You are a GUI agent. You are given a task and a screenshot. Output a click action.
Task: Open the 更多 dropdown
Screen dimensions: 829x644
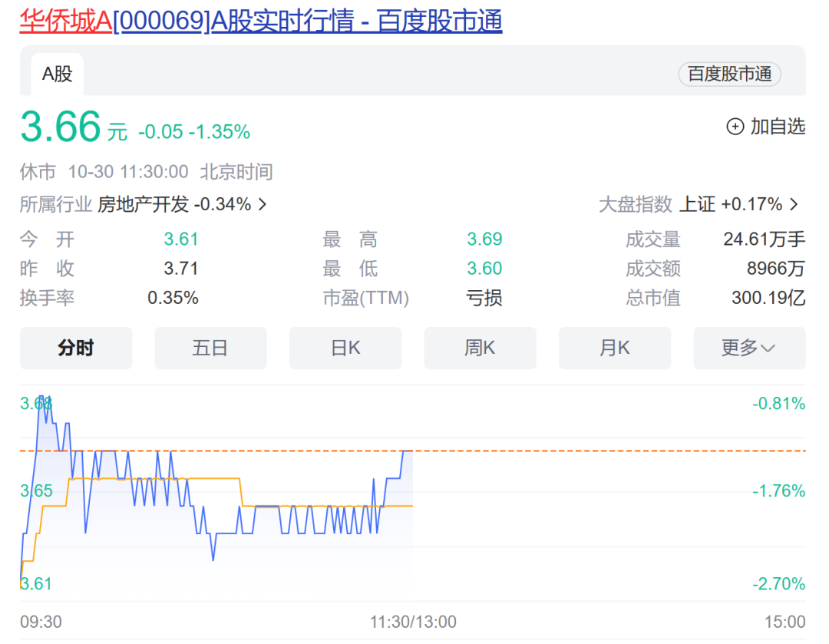(x=750, y=348)
